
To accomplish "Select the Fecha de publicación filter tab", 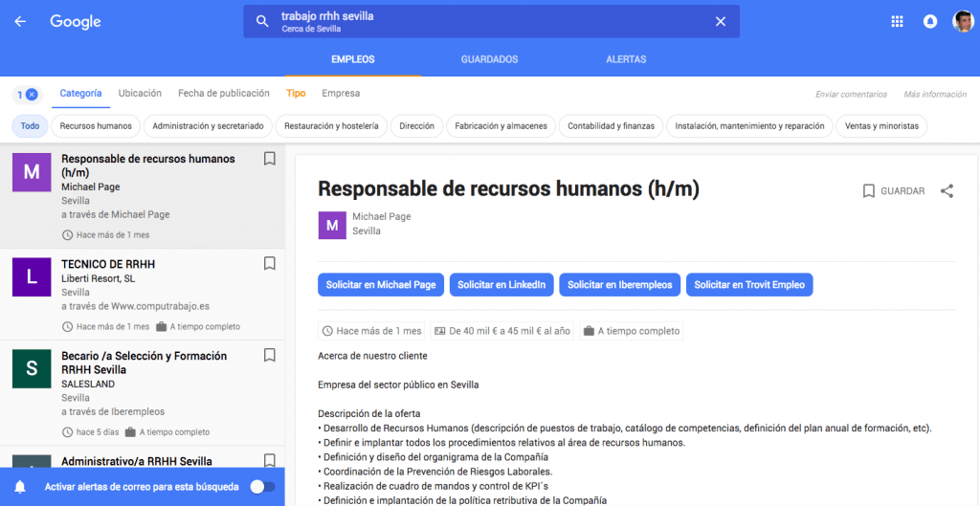I will [224, 93].
